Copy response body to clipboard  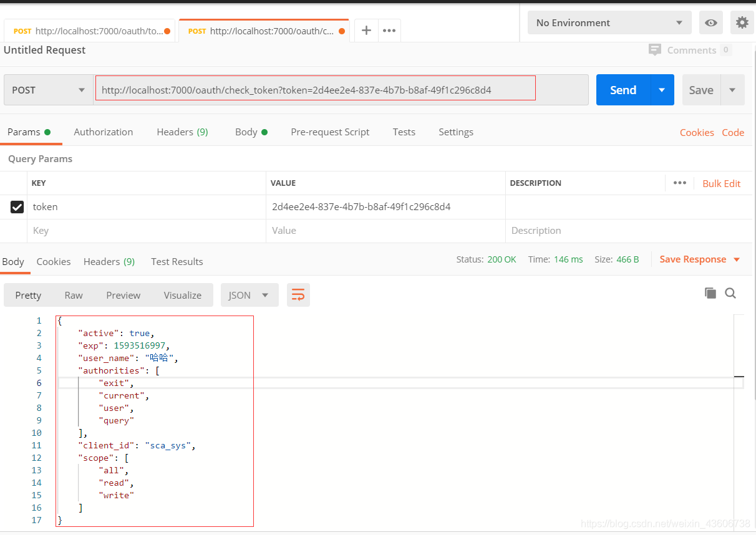[710, 293]
